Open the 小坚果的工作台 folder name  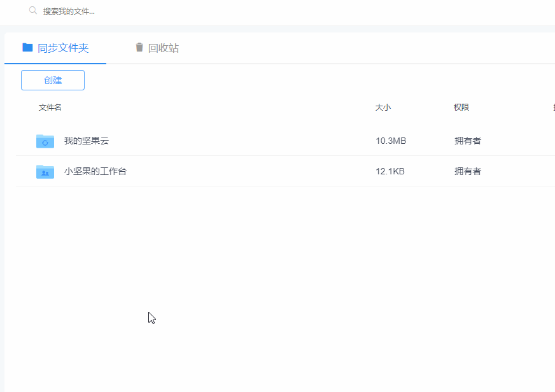click(x=95, y=171)
